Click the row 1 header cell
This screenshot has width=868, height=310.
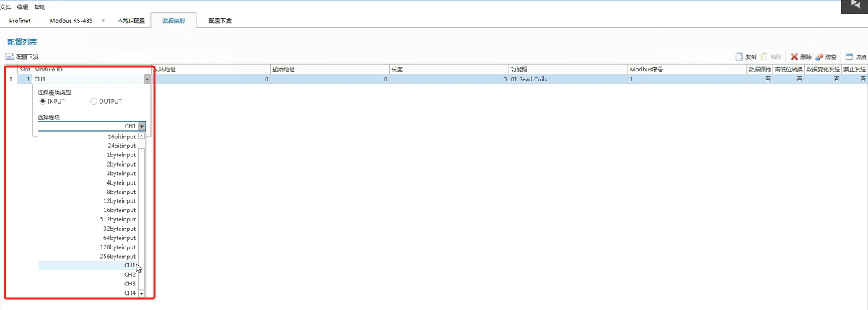coord(11,79)
